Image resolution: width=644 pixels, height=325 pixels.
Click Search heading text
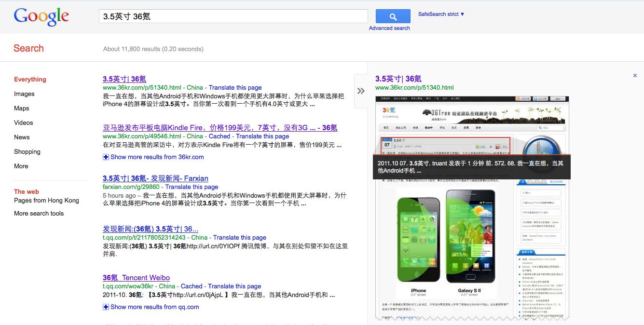point(28,48)
